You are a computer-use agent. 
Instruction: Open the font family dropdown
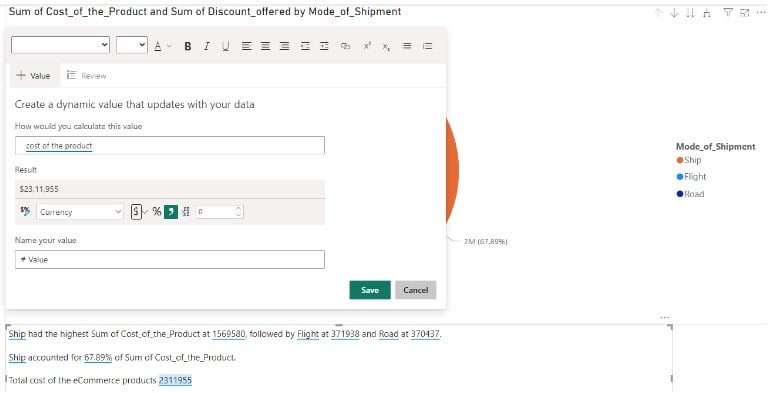pos(60,45)
